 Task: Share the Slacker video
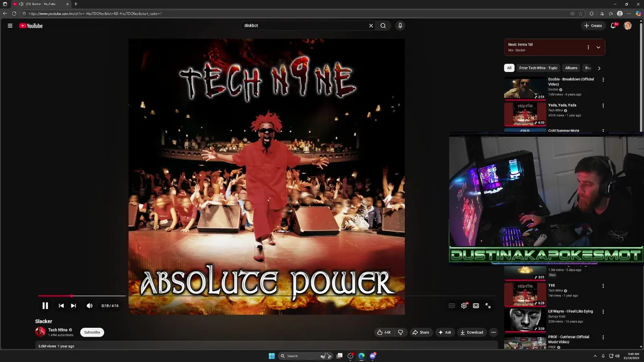pyautogui.click(x=421, y=332)
